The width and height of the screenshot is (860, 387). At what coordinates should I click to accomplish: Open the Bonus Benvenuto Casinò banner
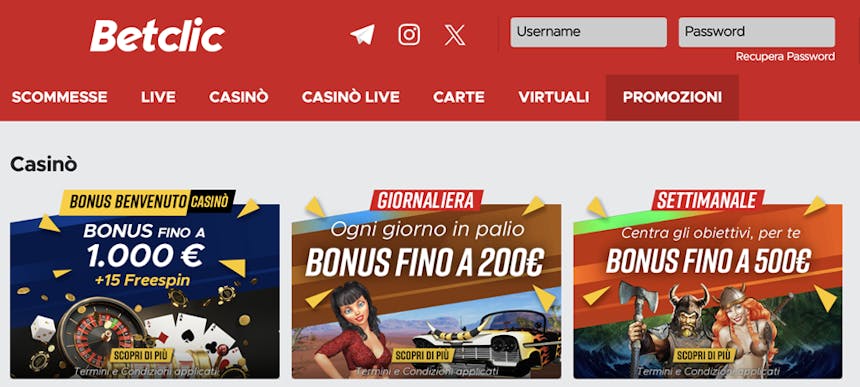(145, 284)
